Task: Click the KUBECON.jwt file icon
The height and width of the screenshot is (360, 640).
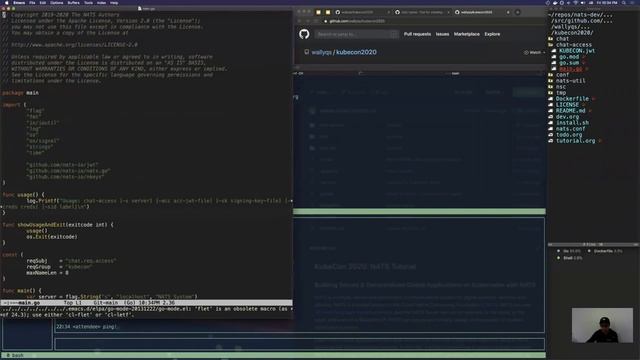Action: (x=554, y=51)
